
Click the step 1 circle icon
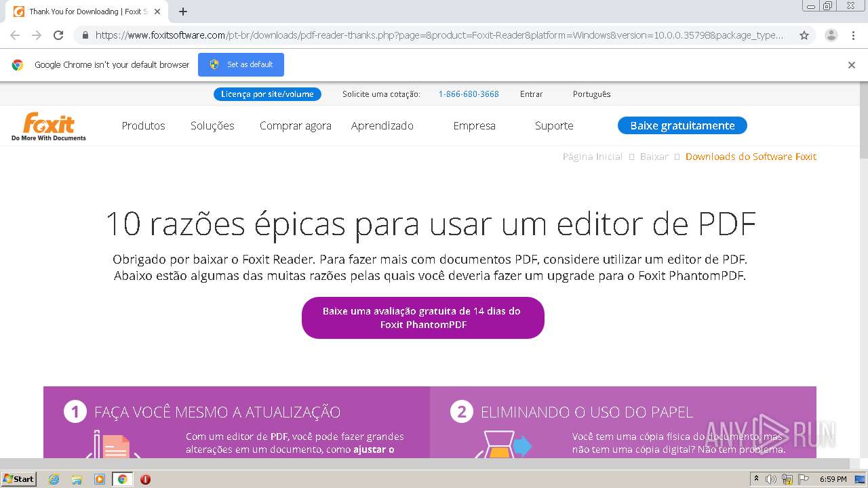[x=75, y=411]
